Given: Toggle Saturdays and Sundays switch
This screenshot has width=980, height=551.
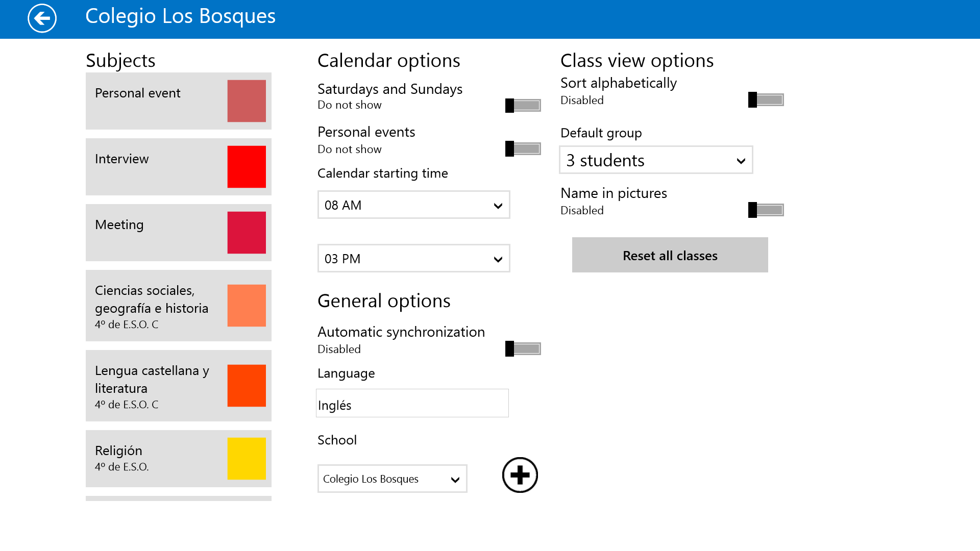Looking at the screenshot, I should point(523,106).
